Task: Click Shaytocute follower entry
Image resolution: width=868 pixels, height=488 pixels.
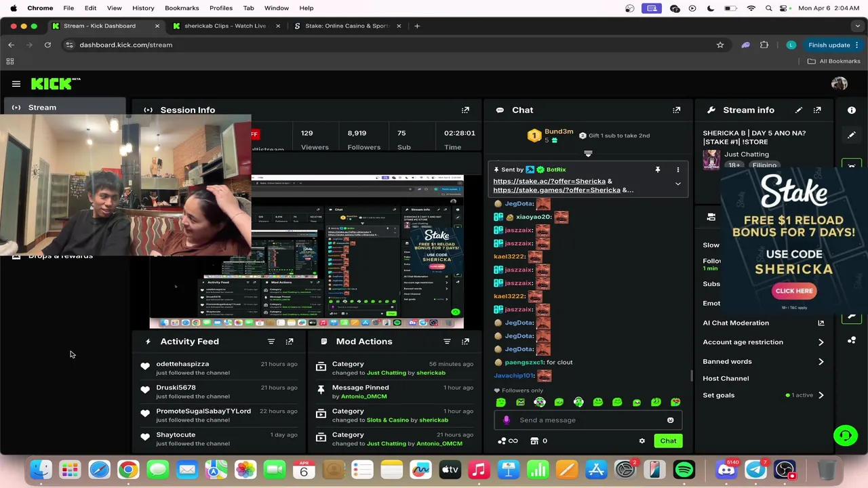Action: (x=176, y=435)
